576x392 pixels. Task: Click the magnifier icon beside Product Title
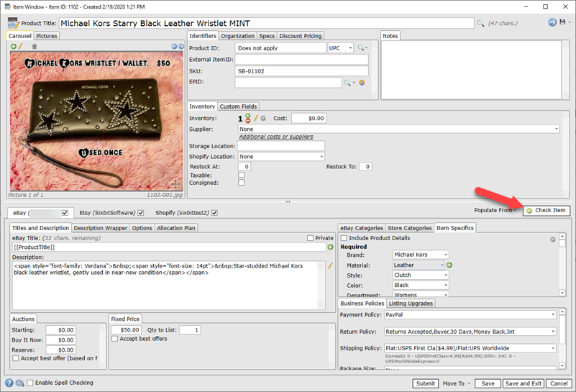[x=480, y=23]
